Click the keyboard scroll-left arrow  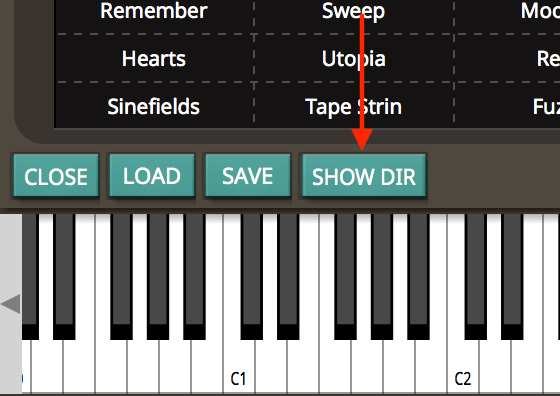point(11,304)
